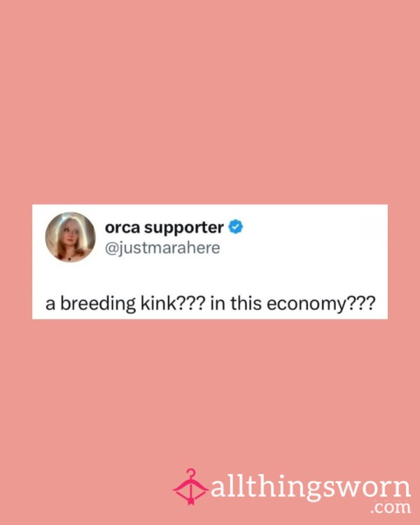Click the pink hanger logo icon
Screen dimensions: 420x525
click(x=190, y=487)
